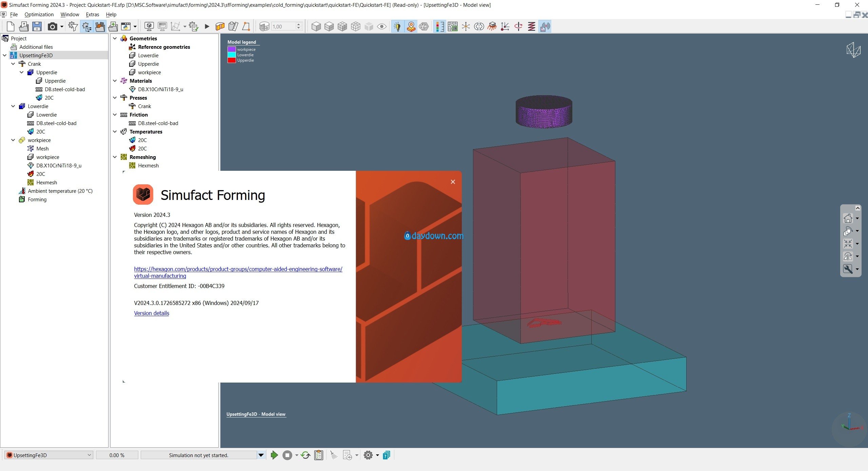
Task: Click the filter funnel toolbar icon
Action: click(73, 26)
